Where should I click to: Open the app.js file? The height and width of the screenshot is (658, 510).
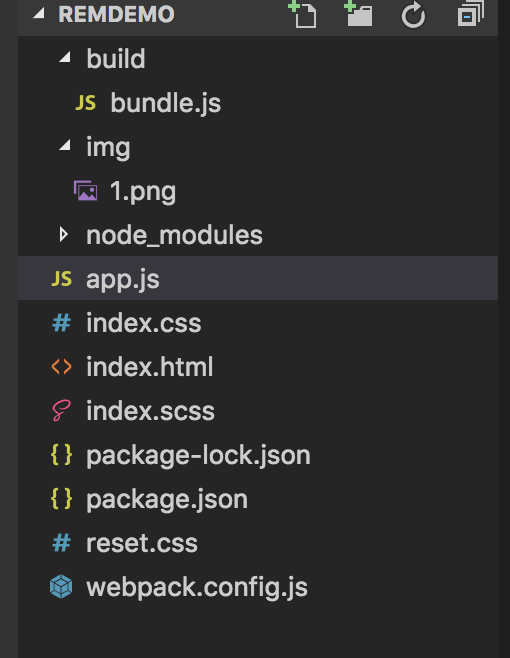(258, 278)
